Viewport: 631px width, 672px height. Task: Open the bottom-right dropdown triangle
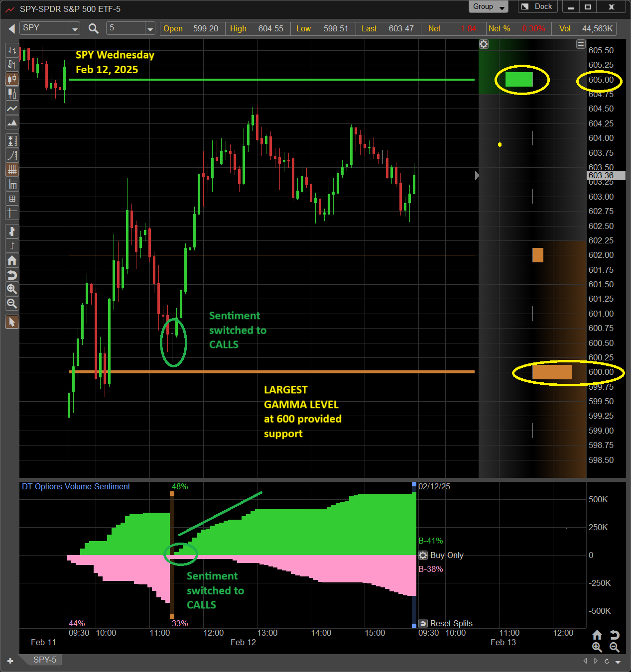point(618,662)
